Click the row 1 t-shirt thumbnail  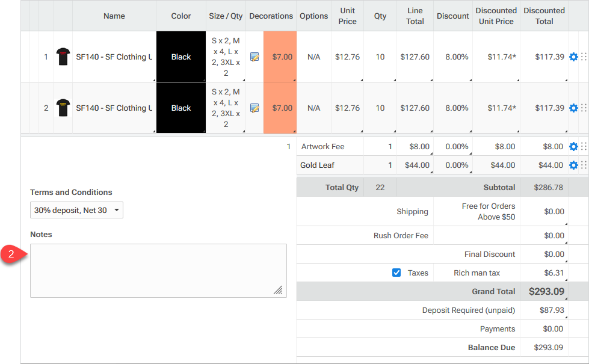63,57
